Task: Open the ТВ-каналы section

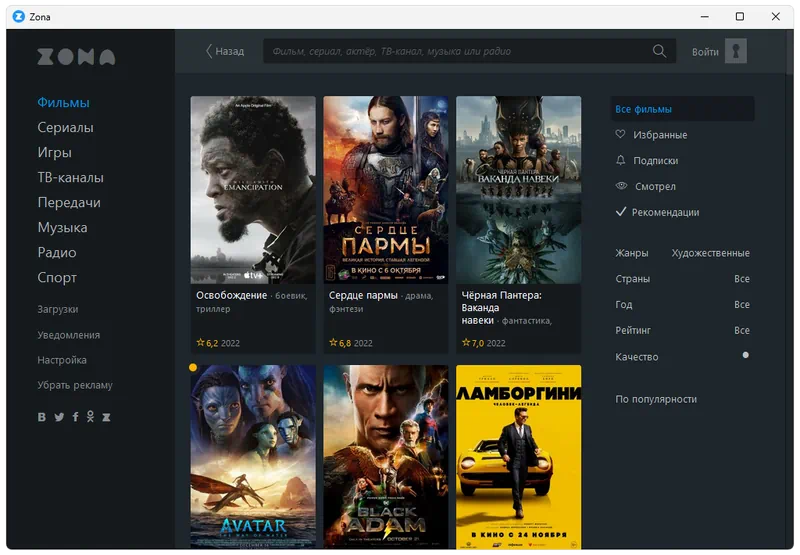Action: pyautogui.click(x=70, y=178)
